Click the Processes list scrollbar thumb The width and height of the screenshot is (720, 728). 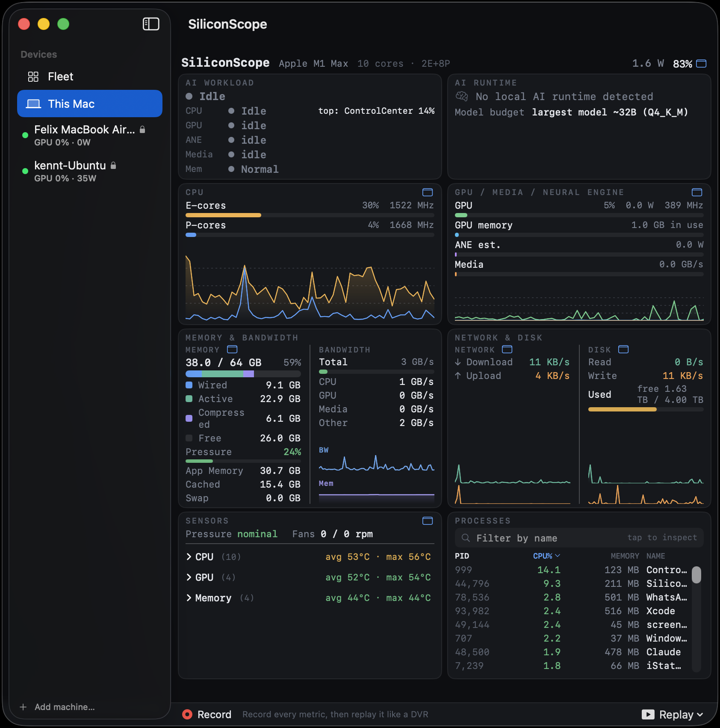pos(696,574)
